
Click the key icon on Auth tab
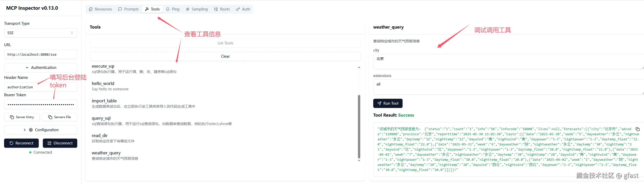click(238, 9)
